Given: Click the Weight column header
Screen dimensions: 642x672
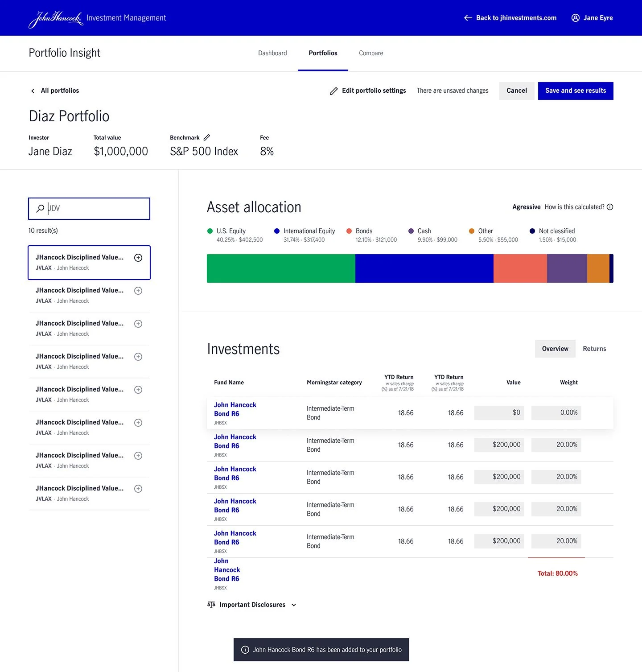Looking at the screenshot, I should pyautogui.click(x=569, y=383).
